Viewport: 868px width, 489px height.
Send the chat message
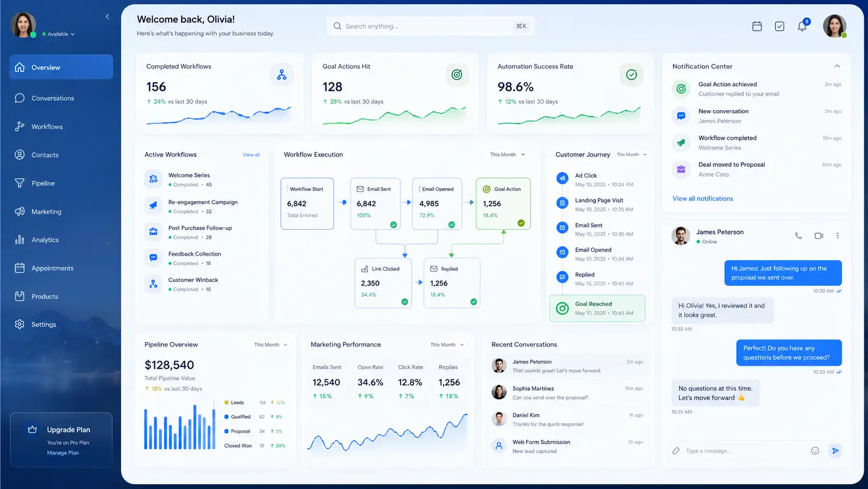tap(835, 451)
